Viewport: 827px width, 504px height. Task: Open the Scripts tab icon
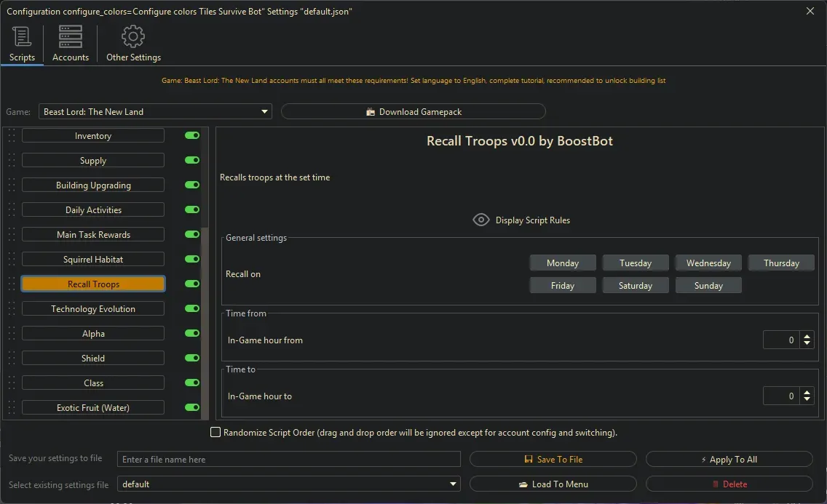pyautogui.click(x=22, y=36)
